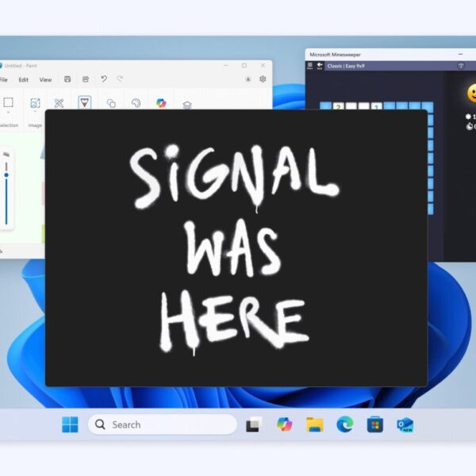Click "Classic | Easy 9x9" title text
The width and height of the screenshot is (476, 476).
click(345, 66)
